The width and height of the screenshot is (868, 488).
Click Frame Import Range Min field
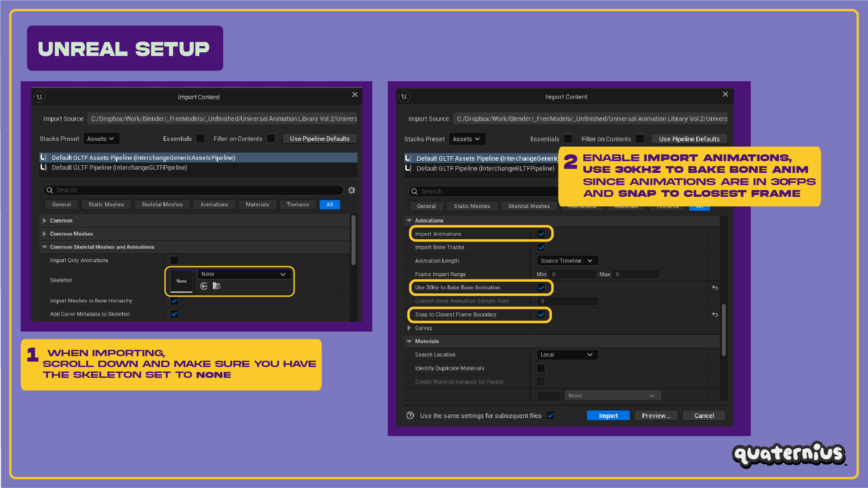[x=572, y=274]
